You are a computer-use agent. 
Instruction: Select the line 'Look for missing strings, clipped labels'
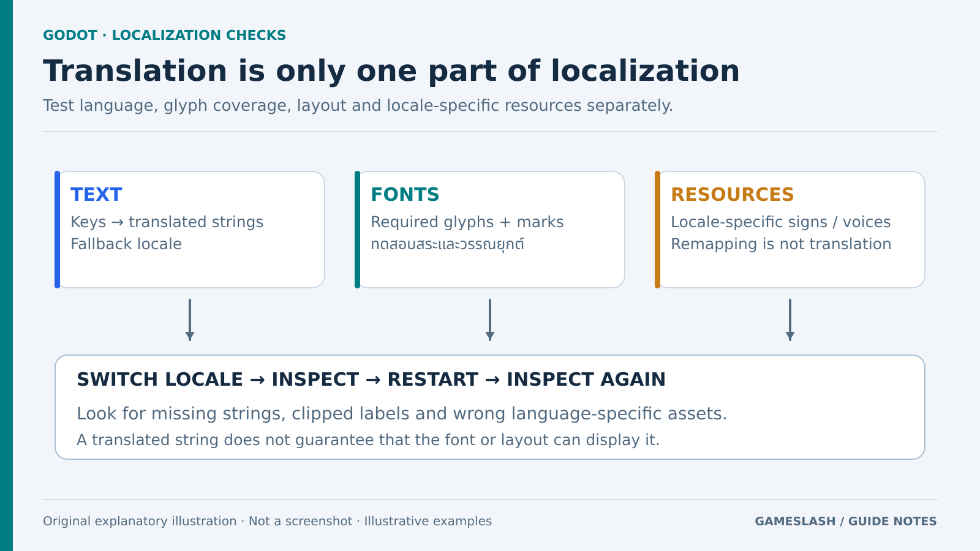click(402, 414)
